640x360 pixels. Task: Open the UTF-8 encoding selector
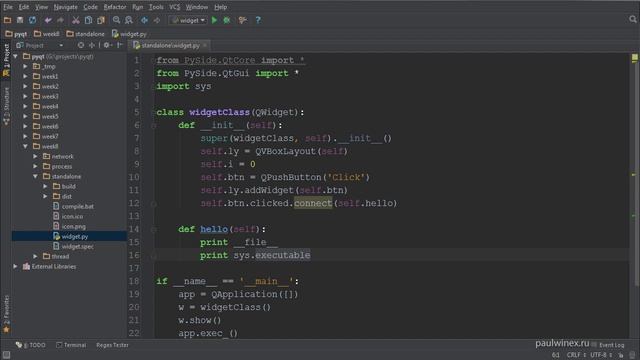click(601, 355)
